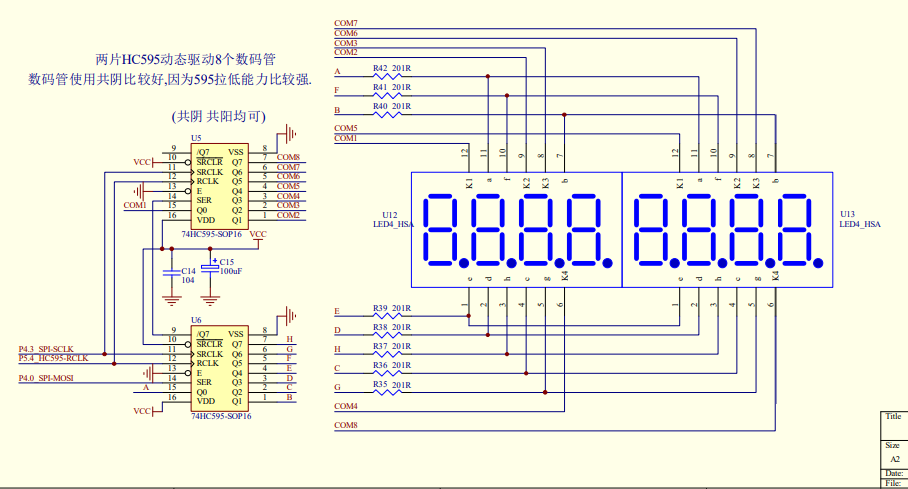Viewport: 908px width, 489px height.
Task: Select resistor R35 on the G line
Action: [390, 392]
